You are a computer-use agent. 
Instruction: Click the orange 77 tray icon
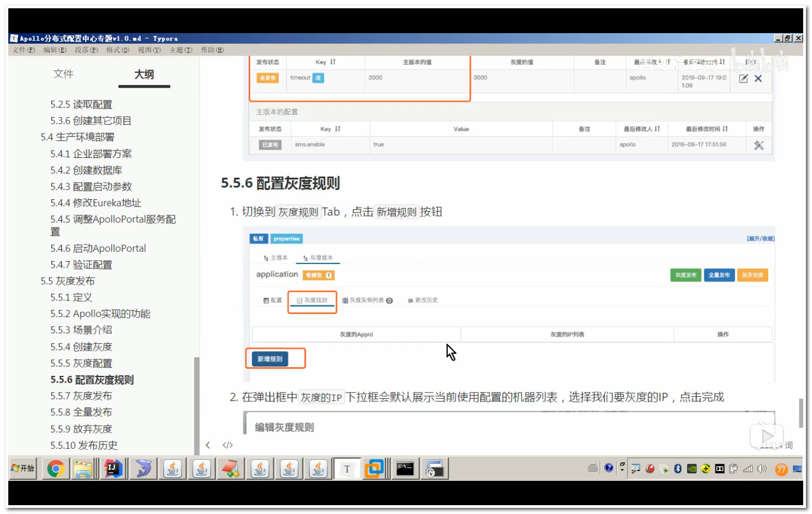pos(781,469)
